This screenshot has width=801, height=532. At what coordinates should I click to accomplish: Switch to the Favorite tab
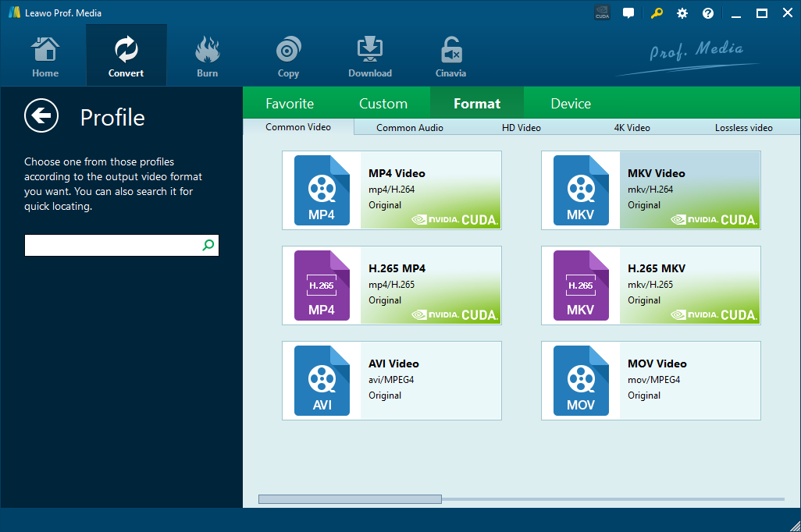coord(290,102)
